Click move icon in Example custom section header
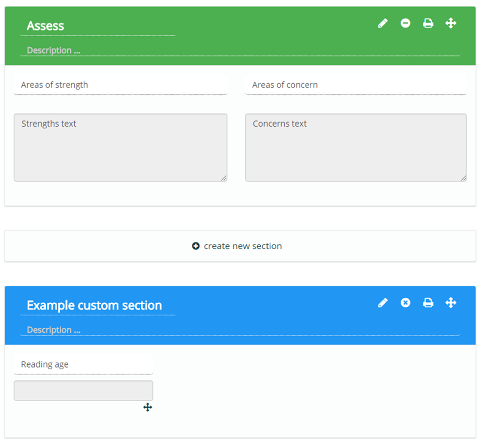The width and height of the screenshot is (481, 448). 451,303
